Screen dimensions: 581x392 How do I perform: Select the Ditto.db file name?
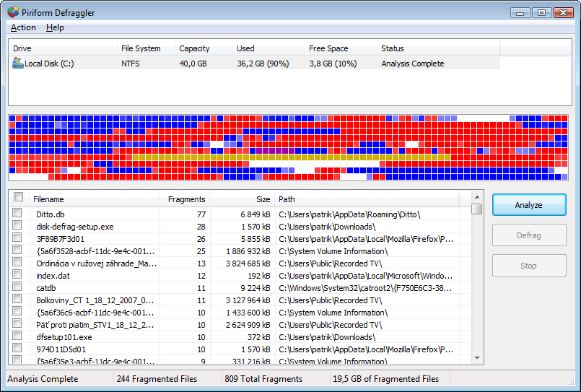[51, 214]
